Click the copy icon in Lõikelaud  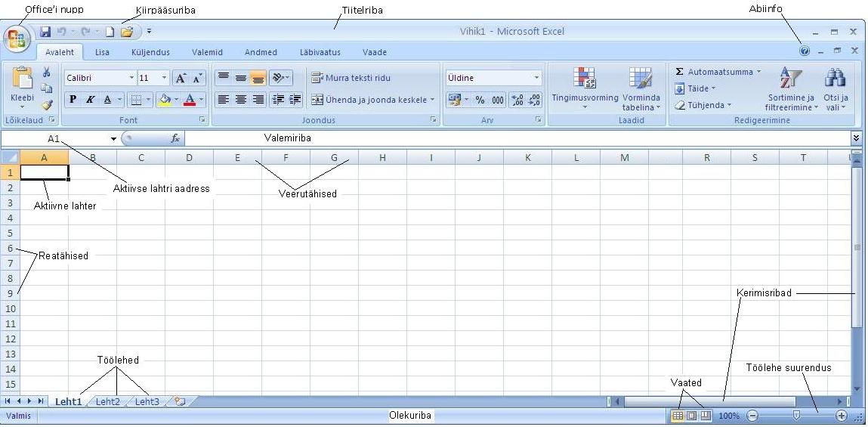(x=47, y=88)
